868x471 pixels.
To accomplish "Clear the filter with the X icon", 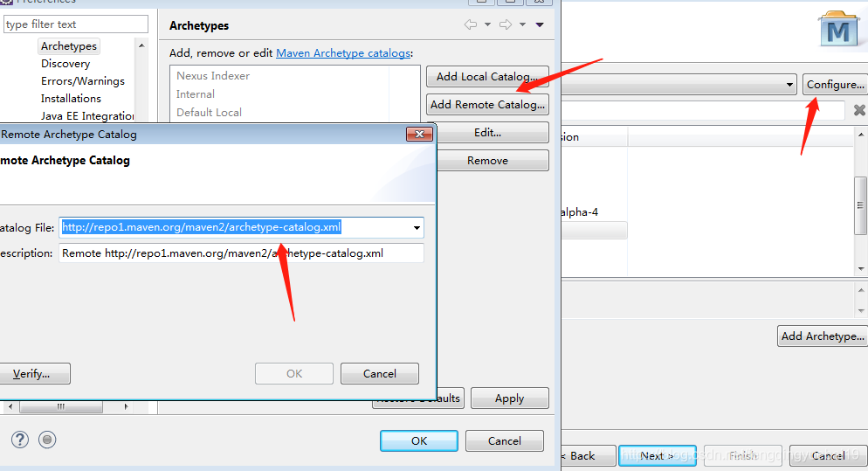I will pos(859,110).
